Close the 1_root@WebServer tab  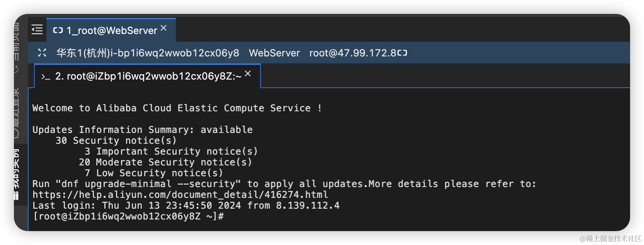click(164, 28)
